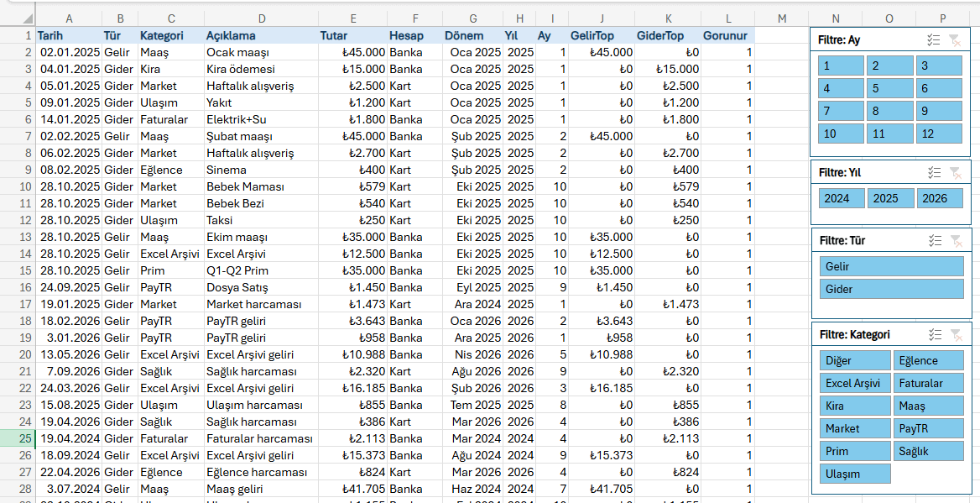Filter by month 10 in the Ay slicer
Image resolution: width=980 pixels, height=503 pixels.
(841, 134)
